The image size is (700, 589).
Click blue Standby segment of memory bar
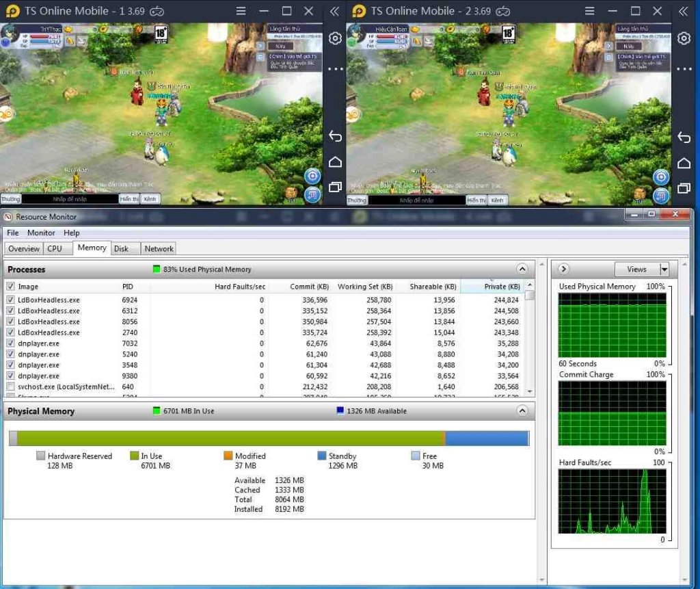(487, 439)
